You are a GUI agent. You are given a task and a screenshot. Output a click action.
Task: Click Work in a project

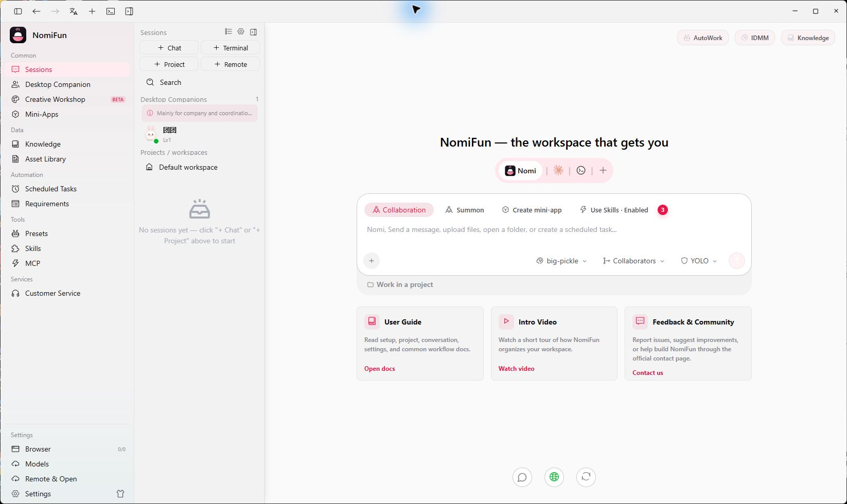(x=400, y=284)
